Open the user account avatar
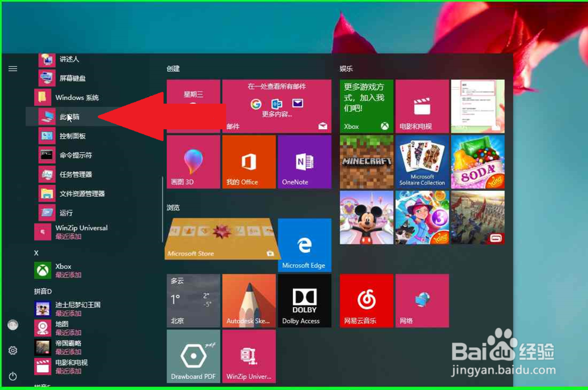 tap(13, 325)
